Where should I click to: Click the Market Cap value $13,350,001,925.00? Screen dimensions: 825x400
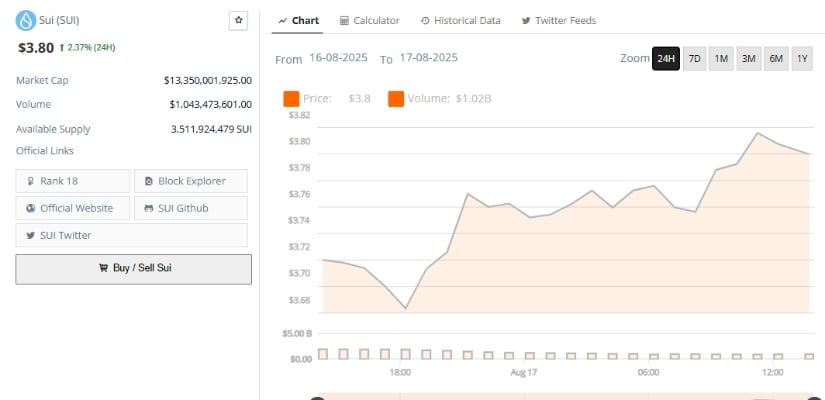208,81
